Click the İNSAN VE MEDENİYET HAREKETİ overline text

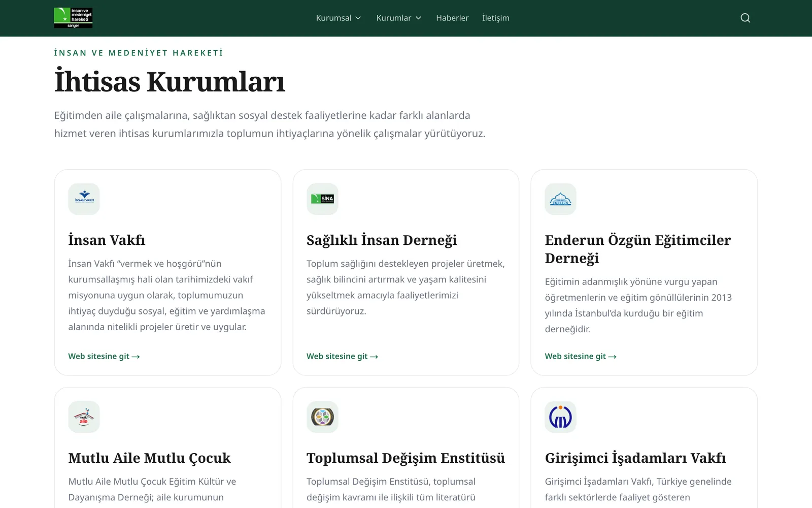tap(139, 53)
